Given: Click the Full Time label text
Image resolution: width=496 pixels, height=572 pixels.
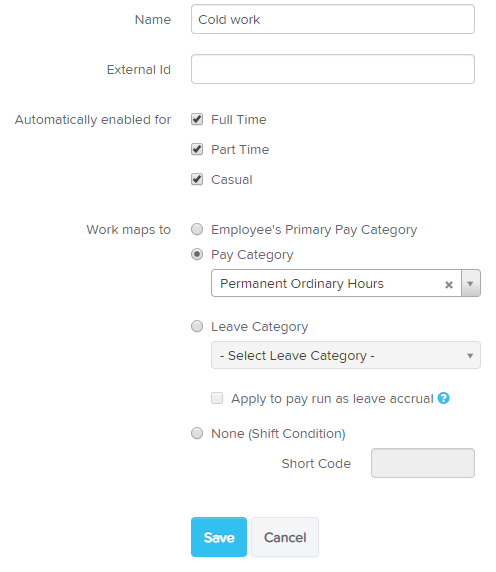Looking at the screenshot, I should (239, 120).
